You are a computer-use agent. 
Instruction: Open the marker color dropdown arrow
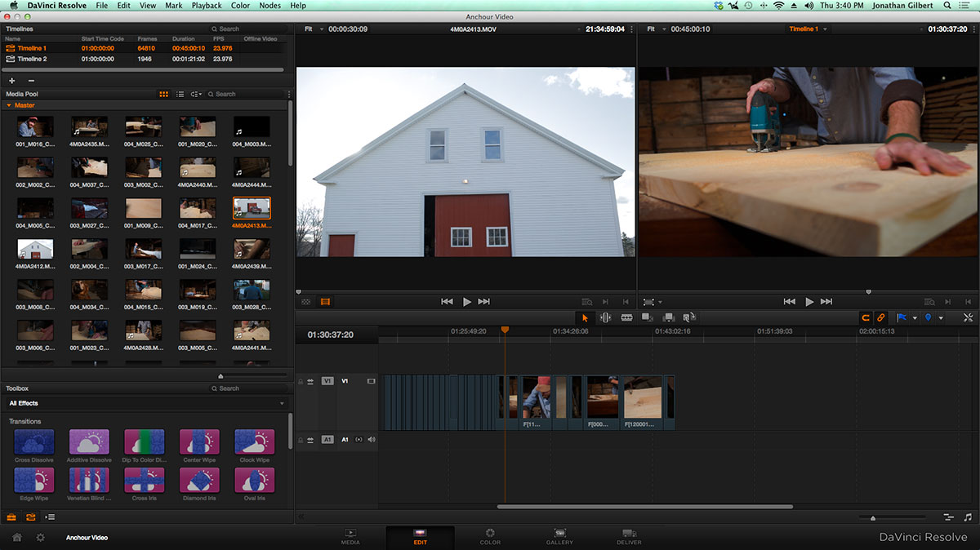(x=941, y=318)
